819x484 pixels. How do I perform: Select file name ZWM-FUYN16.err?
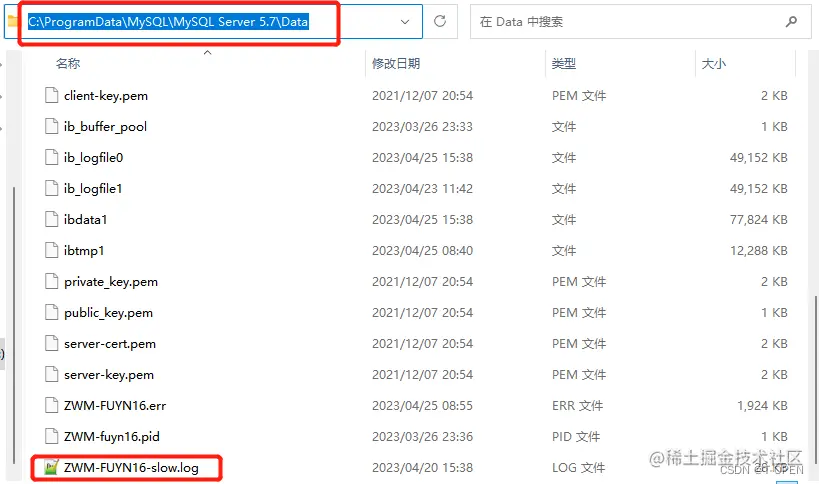coord(115,405)
